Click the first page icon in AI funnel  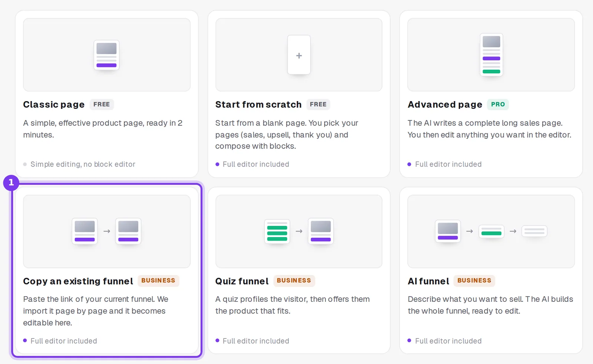tap(448, 231)
